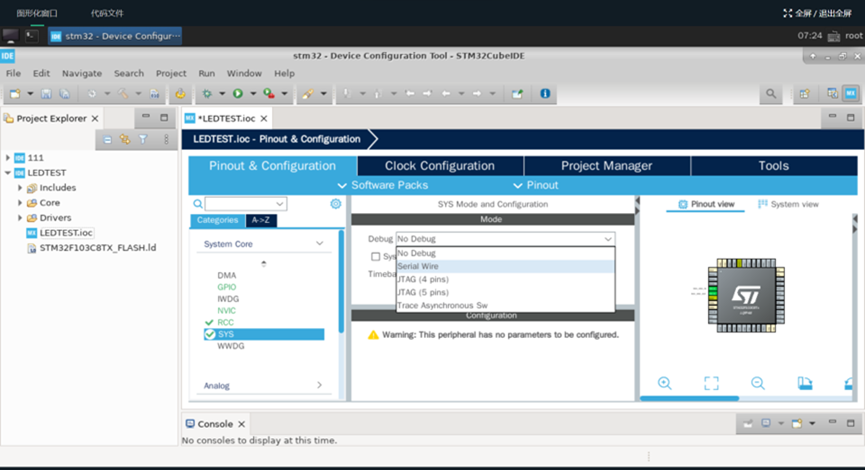
Task: Select the RCC peripheral
Action: (x=225, y=322)
